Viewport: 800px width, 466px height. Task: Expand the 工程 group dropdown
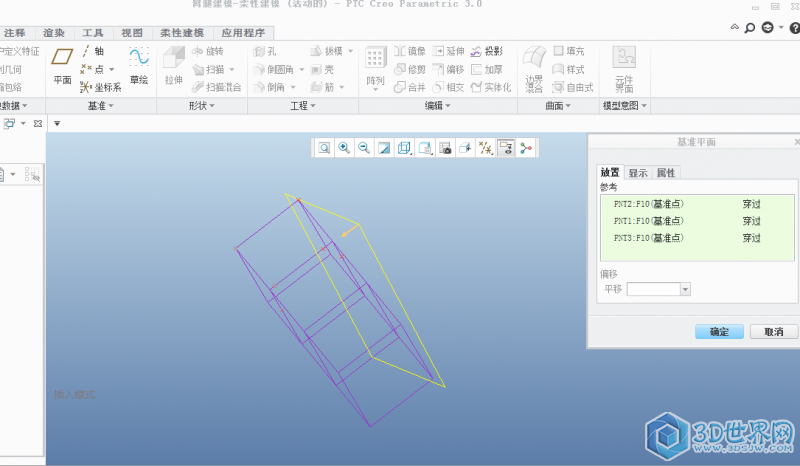(x=303, y=106)
